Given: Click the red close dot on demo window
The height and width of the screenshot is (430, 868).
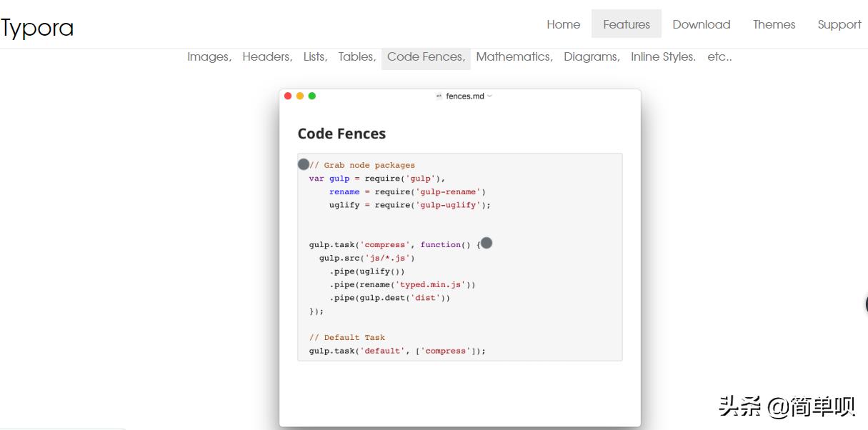Looking at the screenshot, I should click(x=288, y=96).
